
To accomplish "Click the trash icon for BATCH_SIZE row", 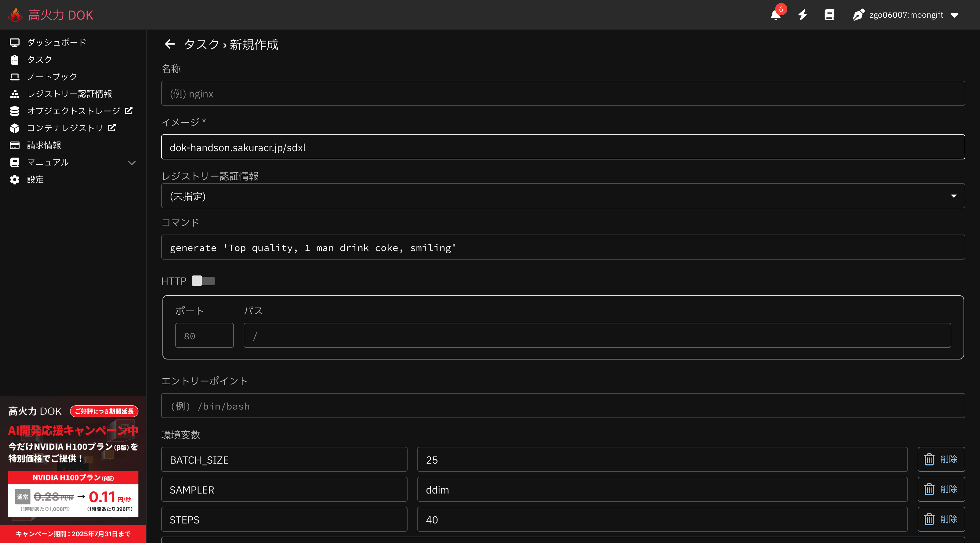I will pyautogui.click(x=929, y=459).
